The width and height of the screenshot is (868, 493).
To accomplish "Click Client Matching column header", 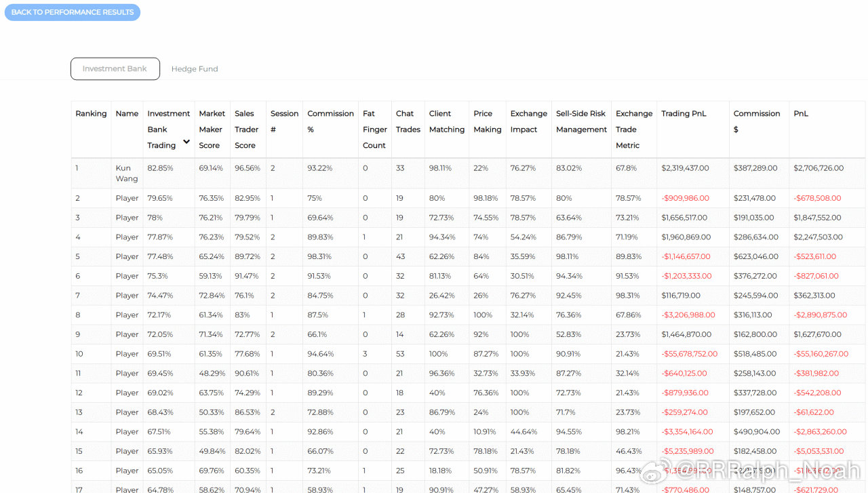I will click(x=447, y=121).
